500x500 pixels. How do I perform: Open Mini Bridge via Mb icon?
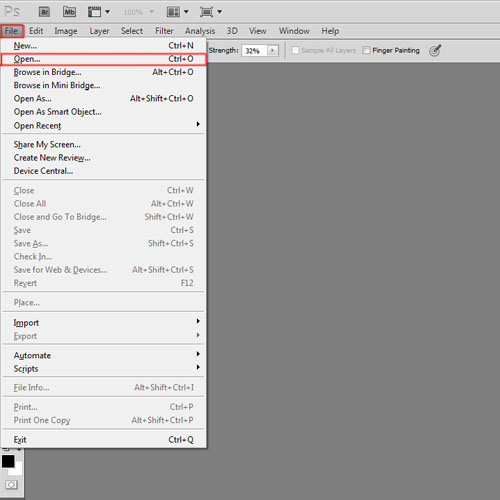69,12
